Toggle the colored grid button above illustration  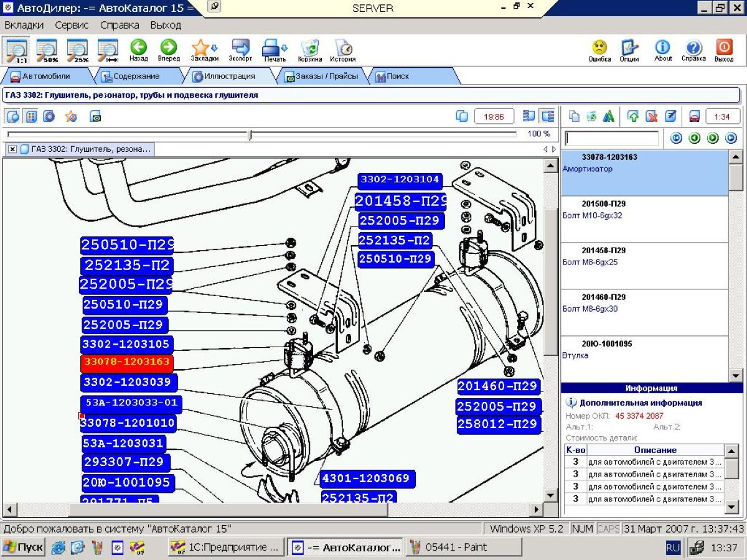(31, 116)
